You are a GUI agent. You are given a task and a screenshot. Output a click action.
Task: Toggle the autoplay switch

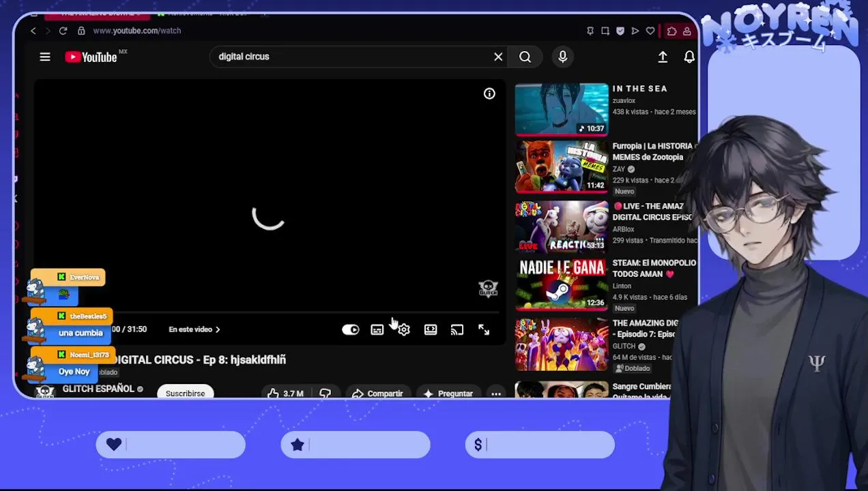coord(351,330)
